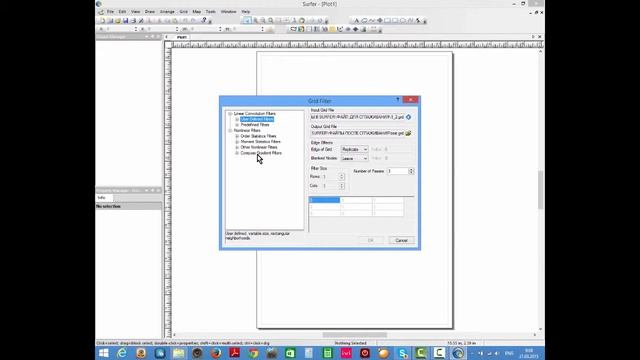
Task: Click the Cols spinner arrows
Action: (x=342, y=186)
